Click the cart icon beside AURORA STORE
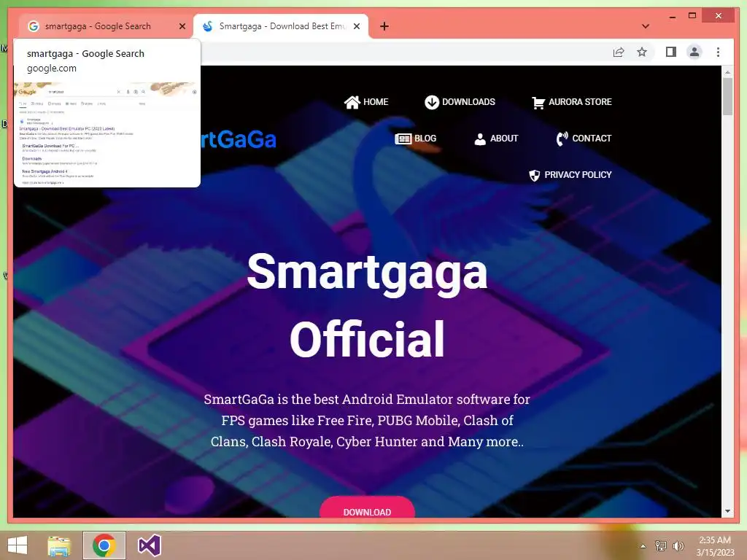The image size is (747, 560). pyautogui.click(x=538, y=102)
